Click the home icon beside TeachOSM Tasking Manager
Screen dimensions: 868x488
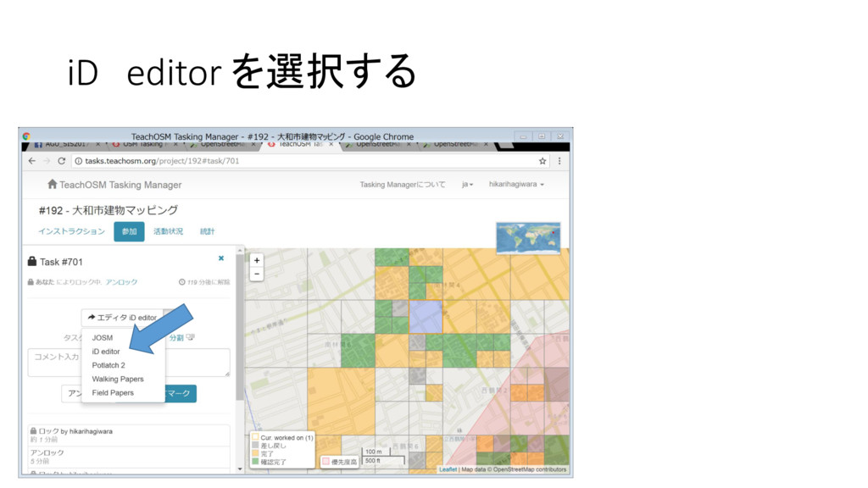52,184
